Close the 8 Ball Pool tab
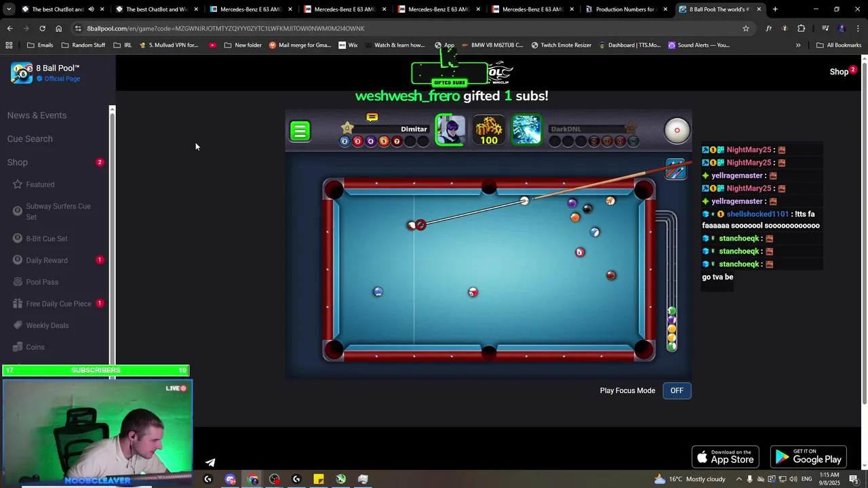868x488 pixels. point(759,9)
